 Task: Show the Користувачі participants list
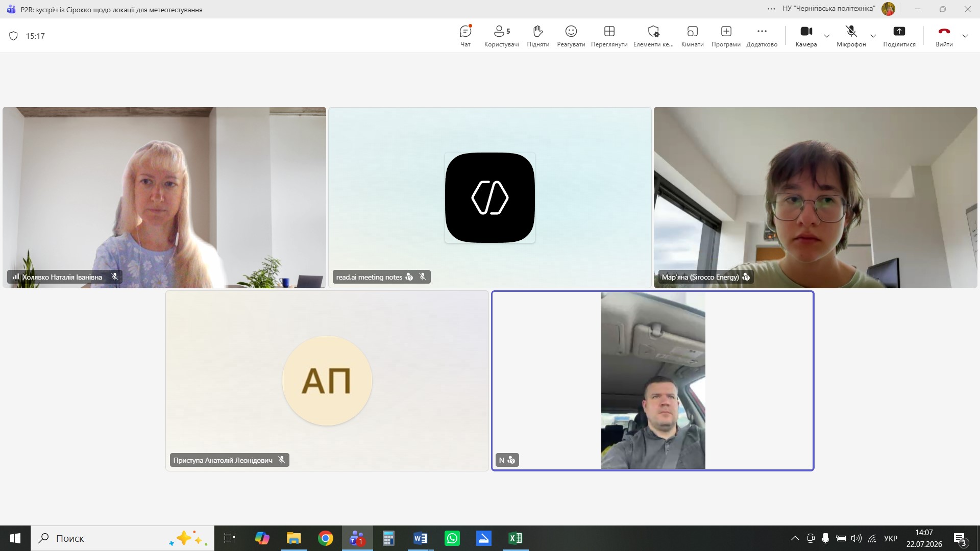coord(502,36)
